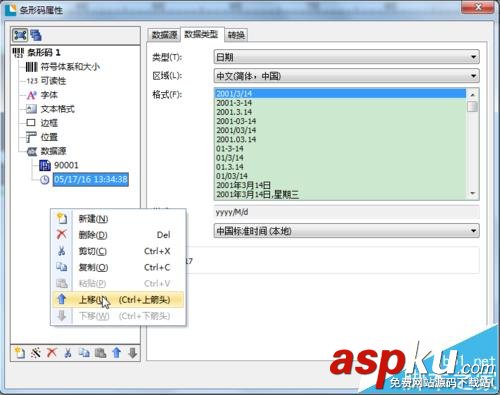Select the 字体 font tree item
Viewport: 500px width, 395px height.
click(x=49, y=95)
